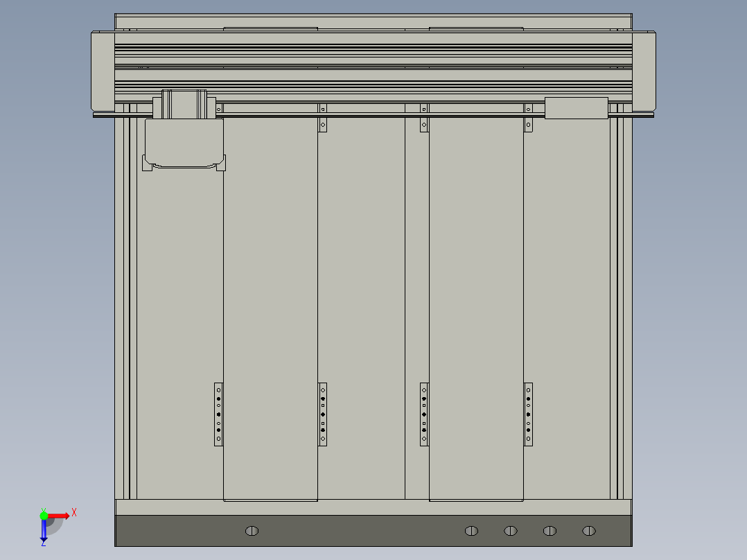
Task: Select the carriage block on the rail's left side
Action: (x=184, y=130)
